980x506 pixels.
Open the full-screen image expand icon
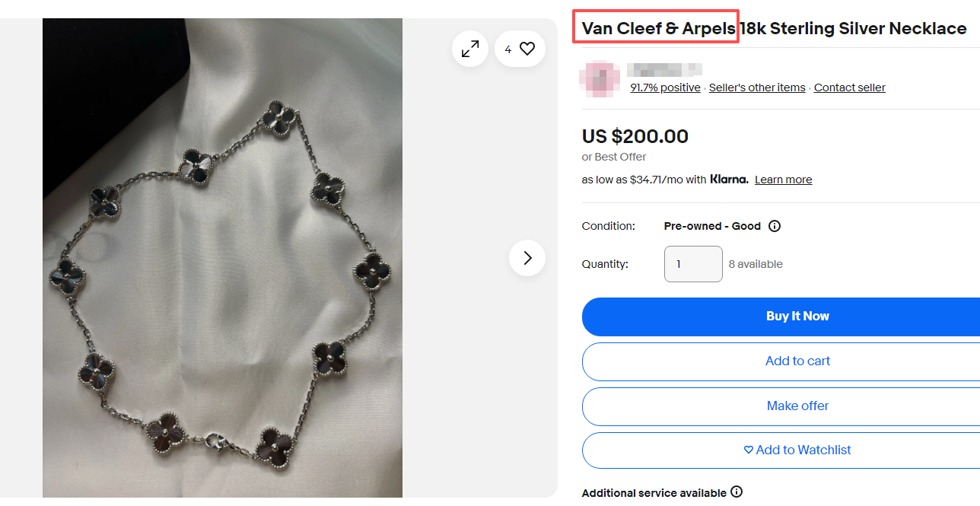point(470,49)
